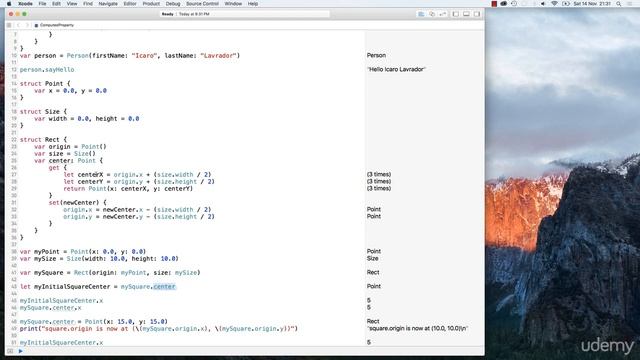This screenshot has width=640, height=360.
Task: Click the highlighted center token on line 43
Action: (x=164, y=287)
